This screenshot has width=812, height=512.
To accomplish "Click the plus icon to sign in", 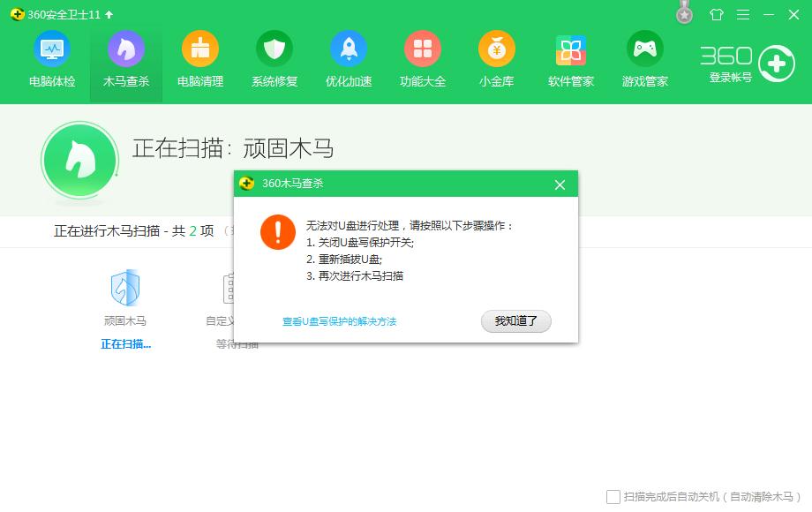I will 775,63.
